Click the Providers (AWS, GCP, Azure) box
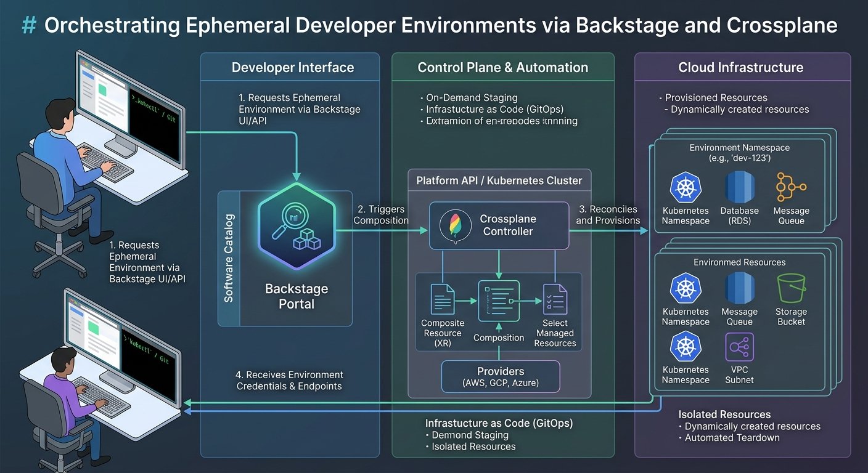Image resolution: width=868 pixels, height=473 pixels. coord(500,376)
